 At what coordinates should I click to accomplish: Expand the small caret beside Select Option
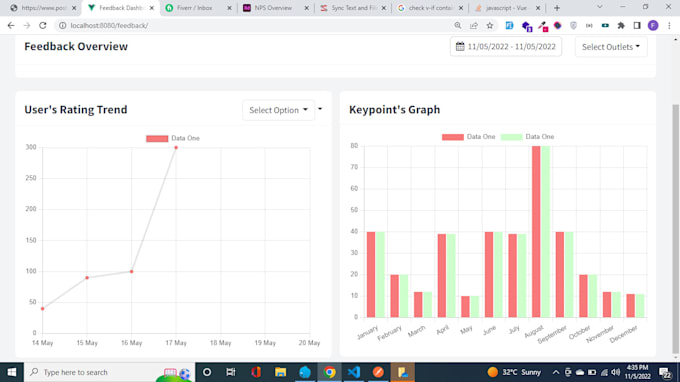320,109
